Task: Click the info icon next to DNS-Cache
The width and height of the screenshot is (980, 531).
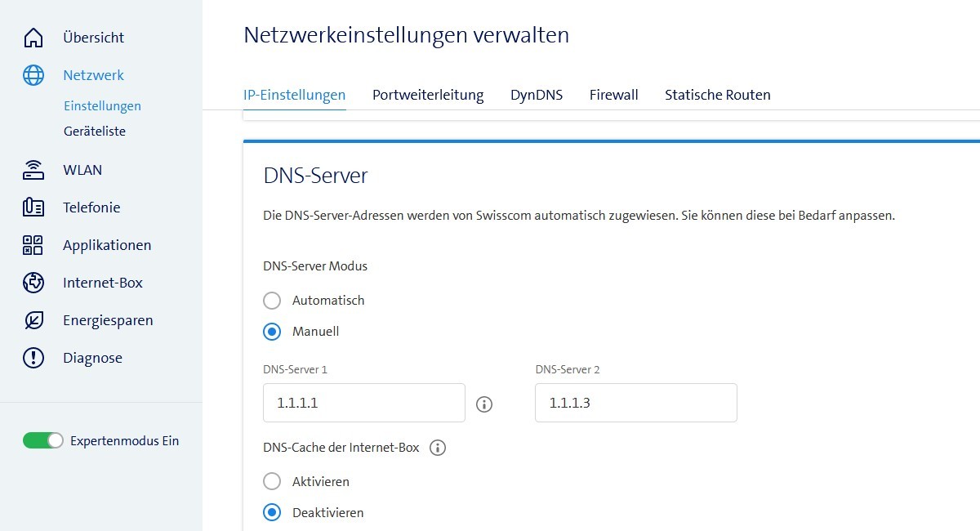Action: click(x=438, y=447)
